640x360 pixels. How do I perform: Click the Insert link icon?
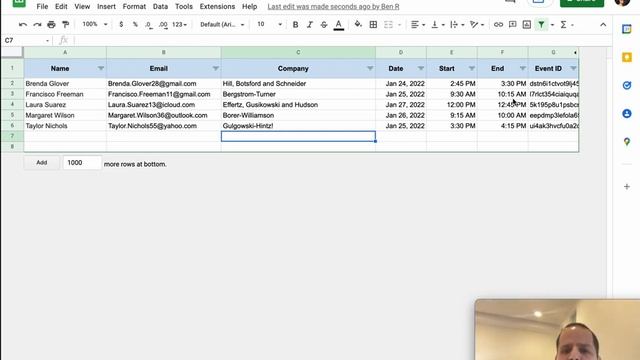point(498,24)
